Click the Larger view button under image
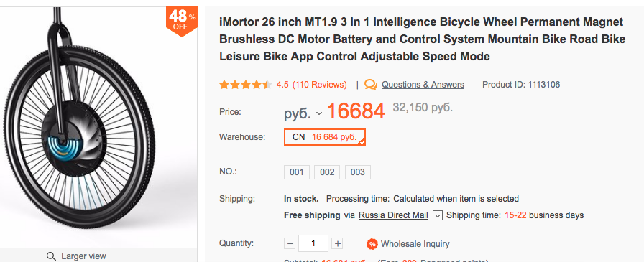Image resolution: width=644 pixels, height=262 pixels. click(76, 256)
